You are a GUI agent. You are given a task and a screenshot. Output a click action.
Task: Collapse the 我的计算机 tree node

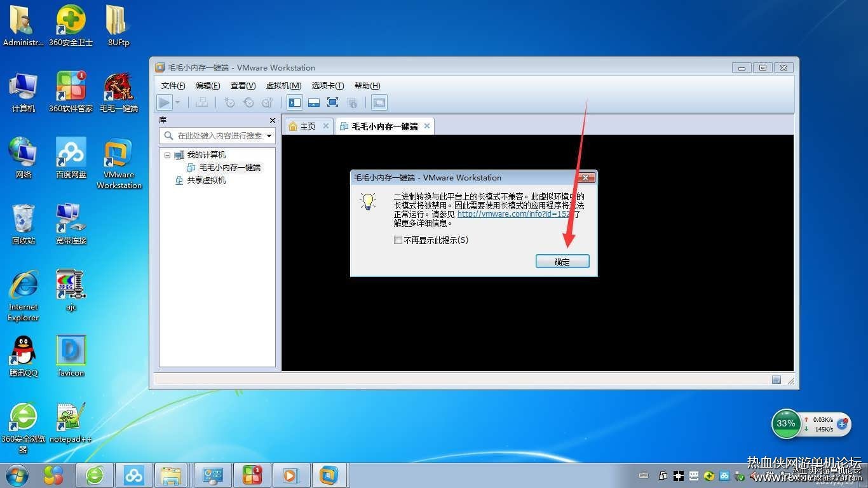point(167,155)
